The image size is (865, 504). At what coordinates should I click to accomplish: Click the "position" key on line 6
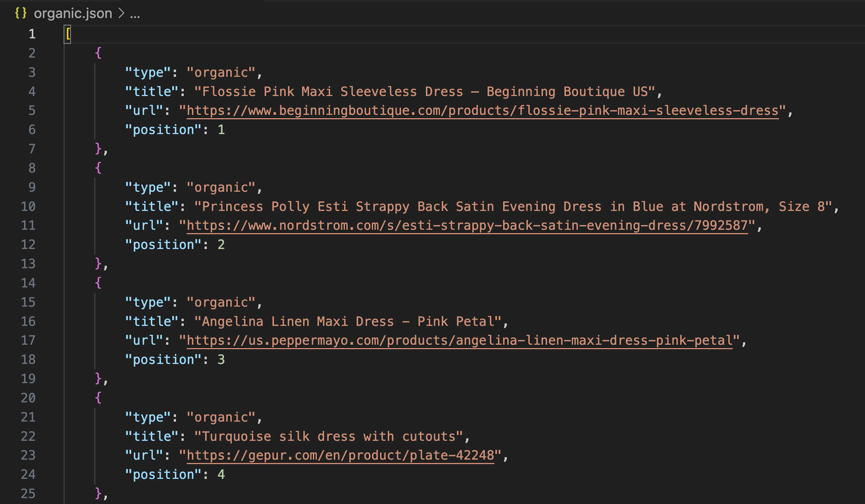click(x=163, y=130)
